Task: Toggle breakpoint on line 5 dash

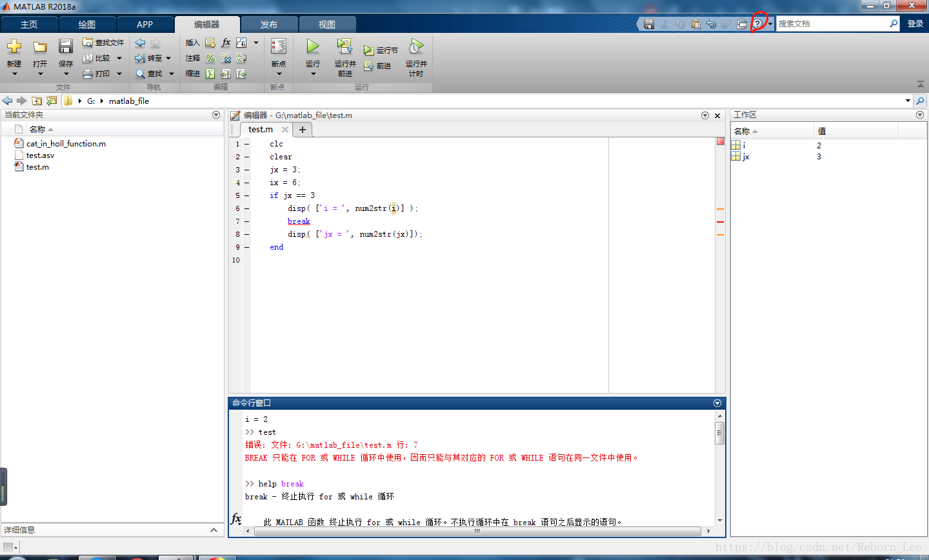Action: click(x=246, y=195)
